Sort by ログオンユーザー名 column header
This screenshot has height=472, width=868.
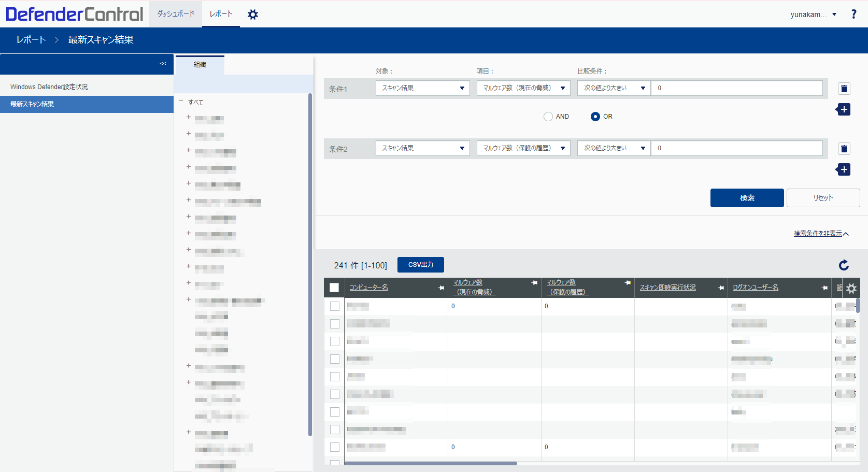[756, 288]
